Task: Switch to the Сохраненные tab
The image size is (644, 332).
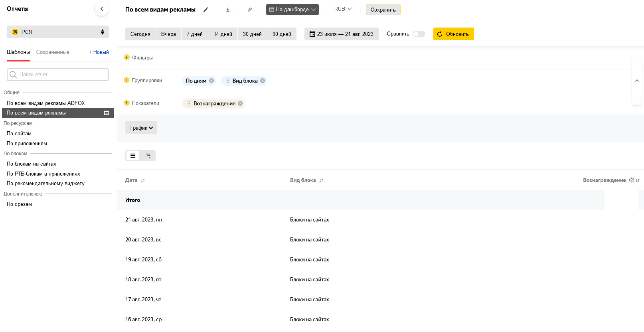Action: point(53,52)
